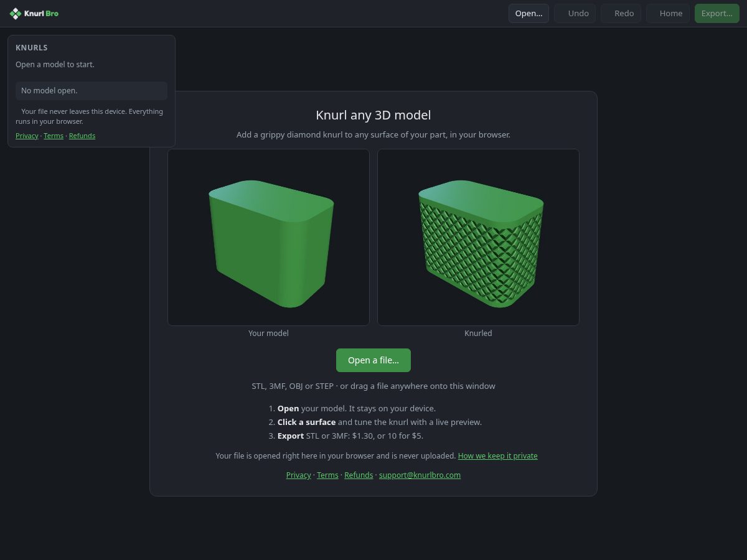747x560 pixels.
Task: Open the Terms link in the Knurls panel
Action: point(54,136)
